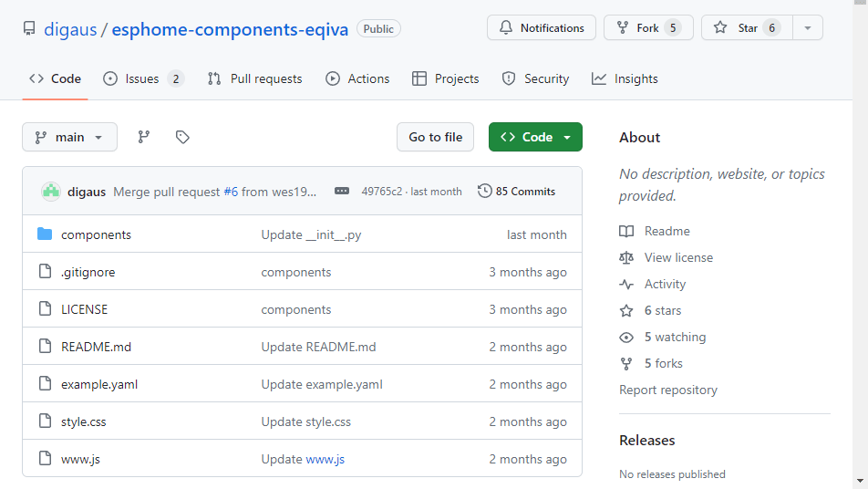Open components commit message in LICENSE row
The height and width of the screenshot is (489, 868).
click(x=296, y=309)
